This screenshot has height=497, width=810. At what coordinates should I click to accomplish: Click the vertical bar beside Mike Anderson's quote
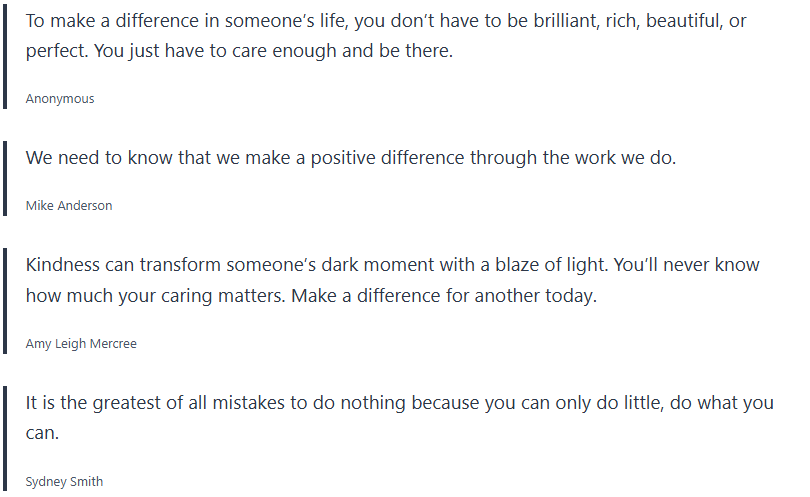click(x=5, y=177)
